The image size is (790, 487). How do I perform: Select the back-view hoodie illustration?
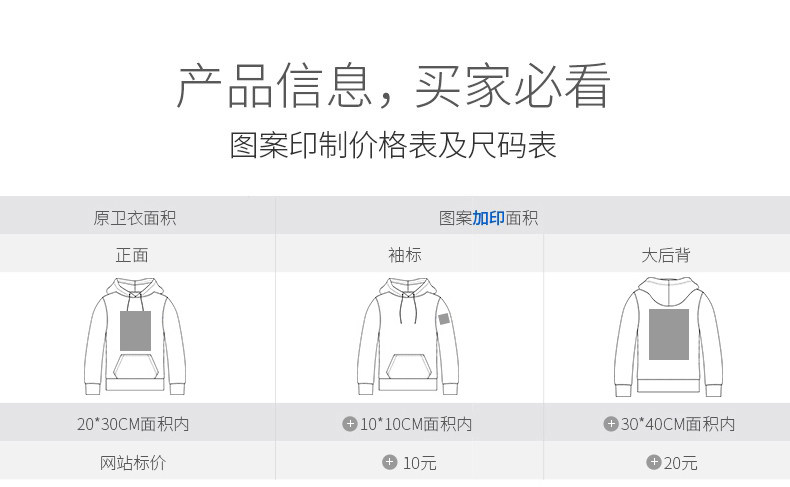point(669,336)
